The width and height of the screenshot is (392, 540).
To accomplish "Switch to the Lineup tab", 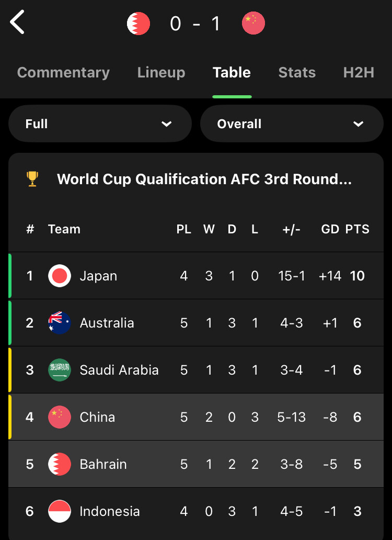I will click(162, 72).
